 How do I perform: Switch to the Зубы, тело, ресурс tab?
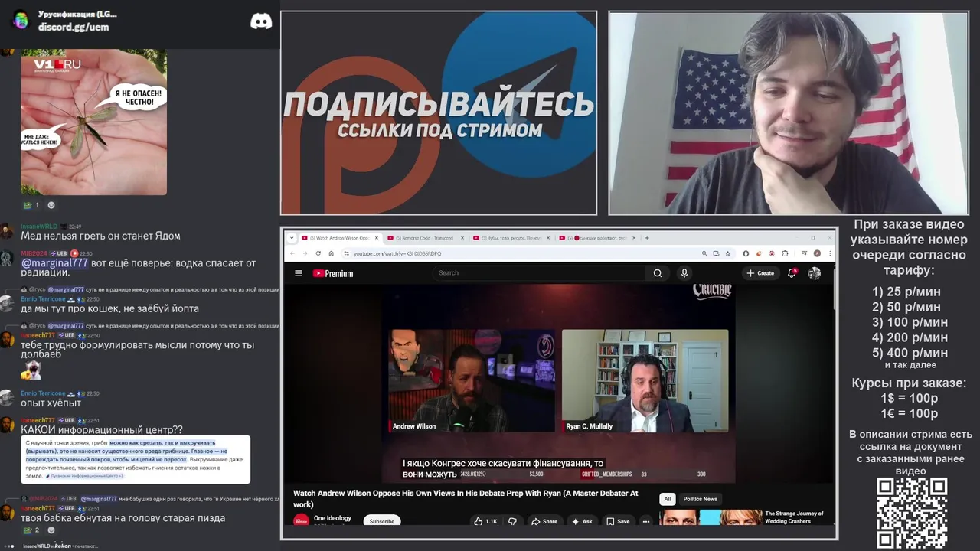pos(510,238)
